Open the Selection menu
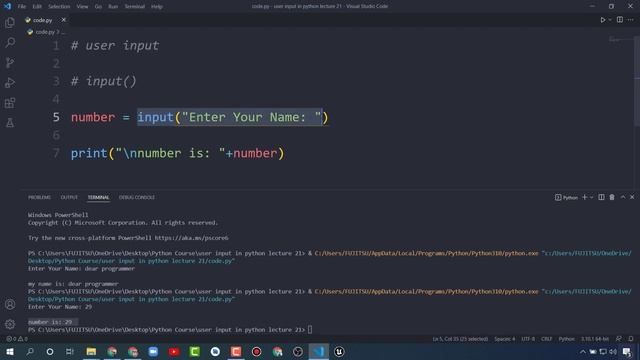This screenshot has height=360, width=640. [x=59, y=7]
